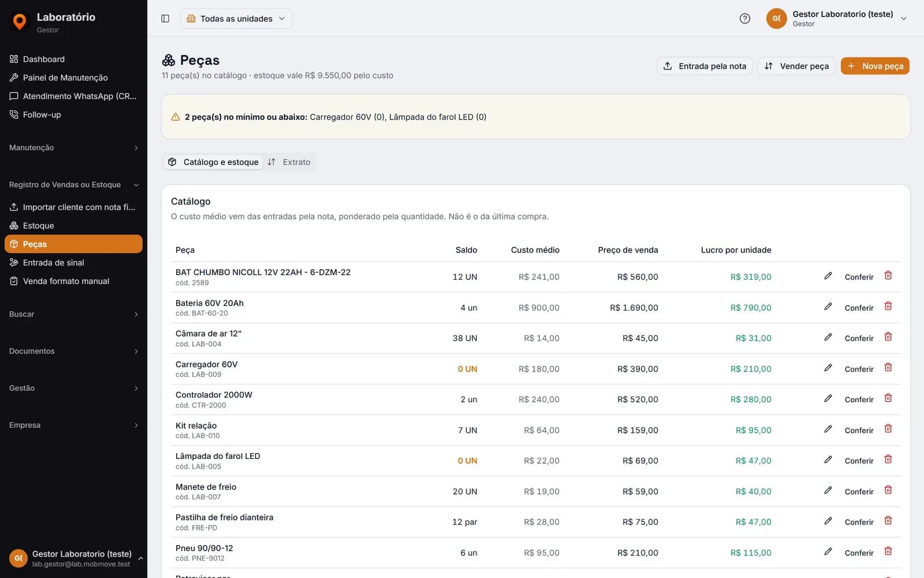Click Vender peça button
Viewport: 924px width, 578px height.
click(796, 66)
